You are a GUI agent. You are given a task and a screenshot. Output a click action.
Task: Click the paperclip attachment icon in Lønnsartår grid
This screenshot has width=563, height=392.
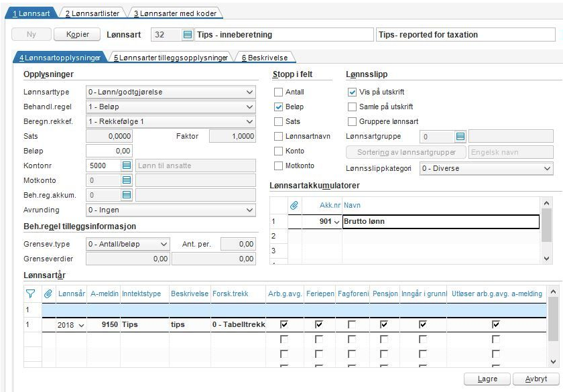[48, 293]
